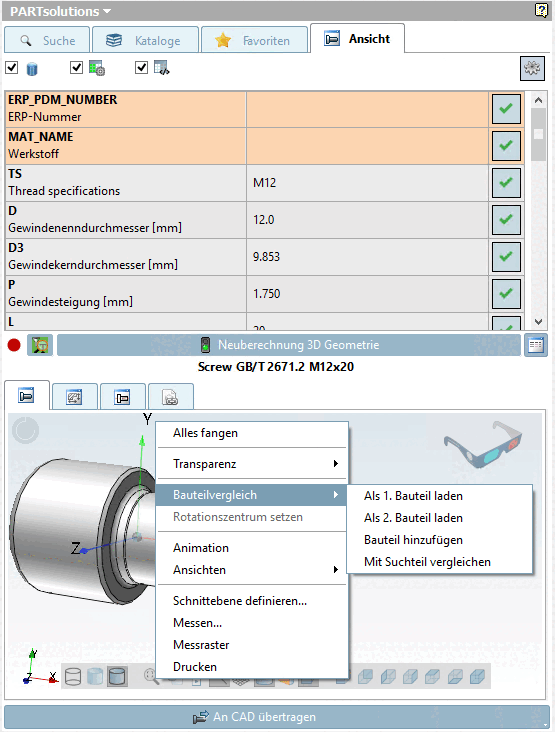555x732 pixels.
Task: Toggle checkbox next to blue cylinder icon
Action: [12, 68]
